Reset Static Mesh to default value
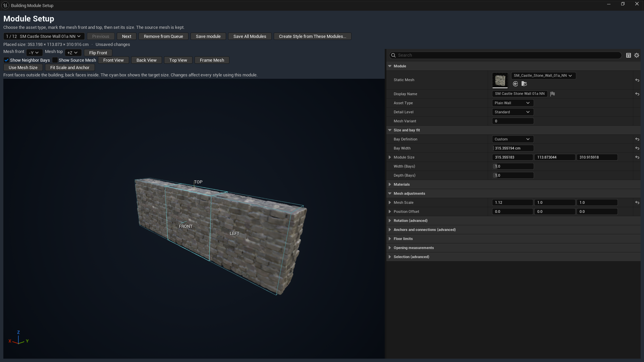The height and width of the screenshot is (362, 644). [x=637, y=80]
